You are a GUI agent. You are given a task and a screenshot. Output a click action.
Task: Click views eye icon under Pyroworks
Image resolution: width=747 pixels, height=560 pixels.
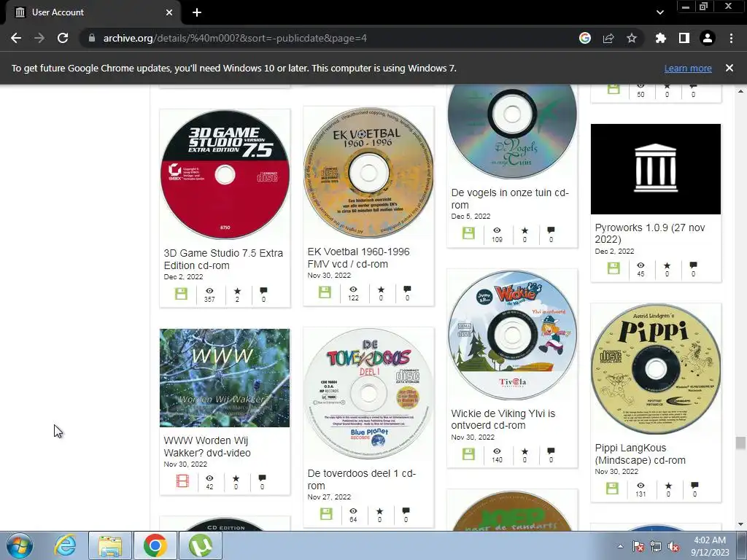point(640,265)
